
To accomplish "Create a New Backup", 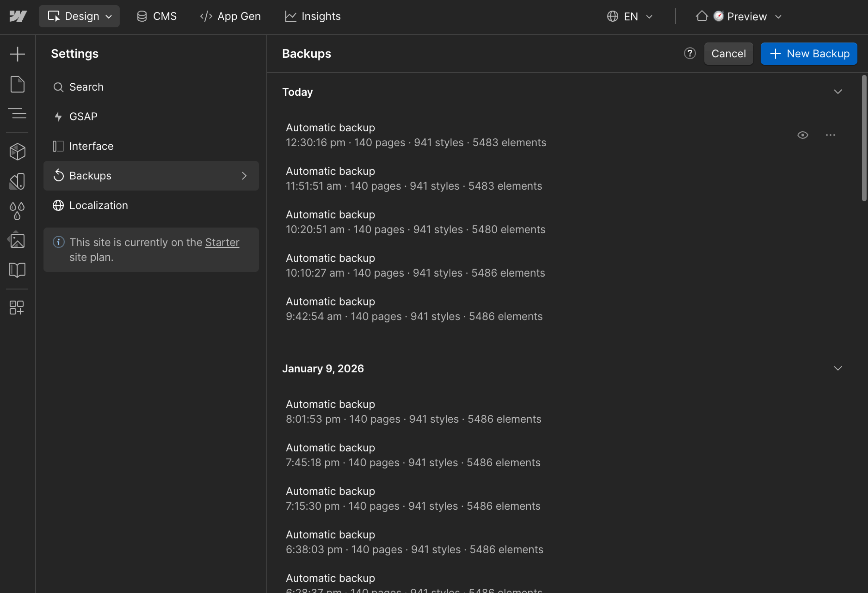I will click(x=809, y=53).
